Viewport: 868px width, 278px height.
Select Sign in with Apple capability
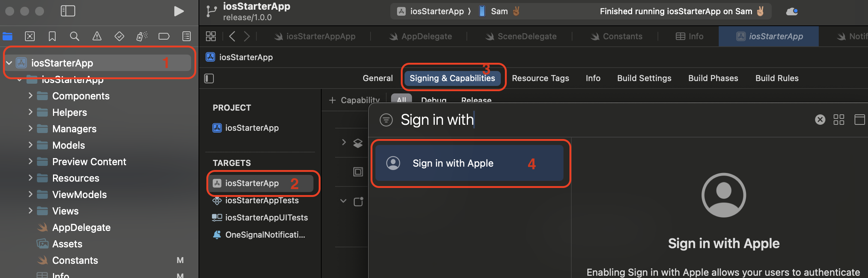pos(469,163)
